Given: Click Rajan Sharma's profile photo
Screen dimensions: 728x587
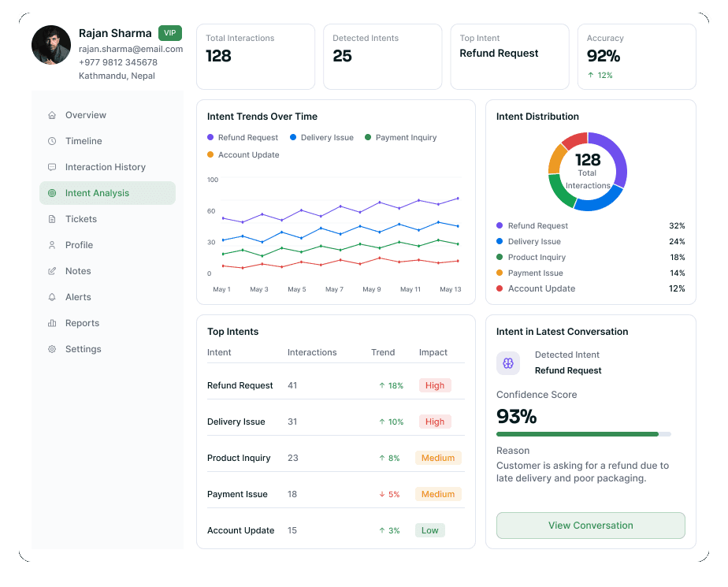Looking at the screenshot, I should pos(51,45).
